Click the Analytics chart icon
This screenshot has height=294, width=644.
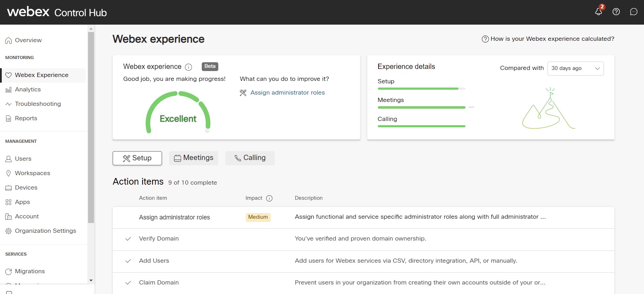click(x=8, y=90)
